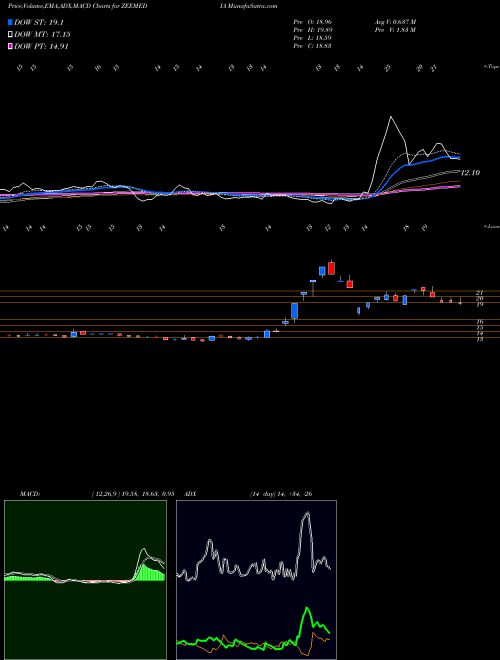Click the white EMA line spike peak
The width and height of the screenshot is (500, 660).
pyautogui.click(x=391, y=117)
